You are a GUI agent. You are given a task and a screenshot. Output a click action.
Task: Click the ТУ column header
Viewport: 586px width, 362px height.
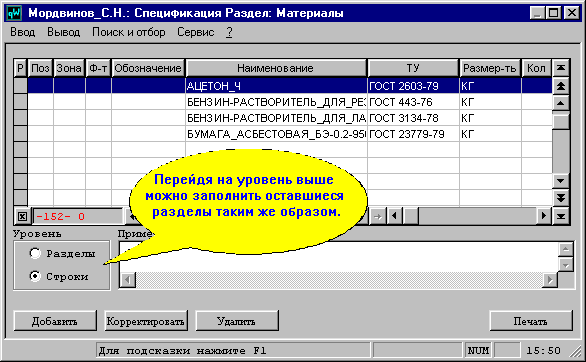tap(413, 68)
